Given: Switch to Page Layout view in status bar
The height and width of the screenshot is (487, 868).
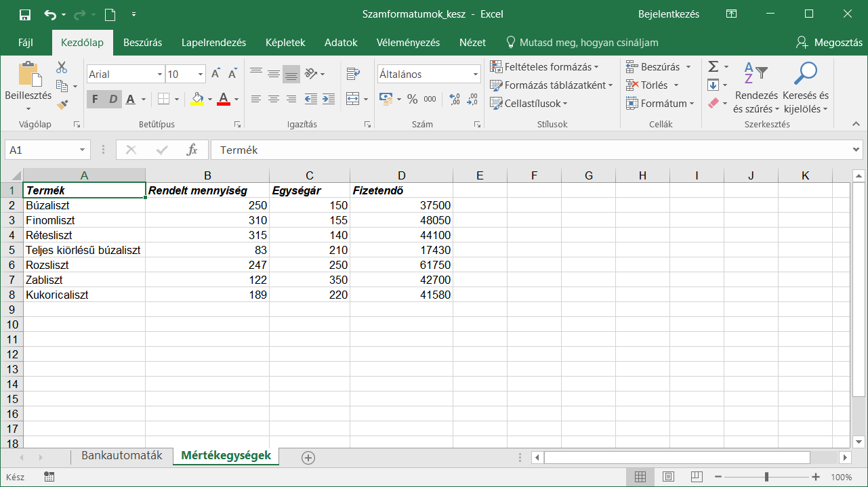Looking at the screenshot, I should 668,477.
